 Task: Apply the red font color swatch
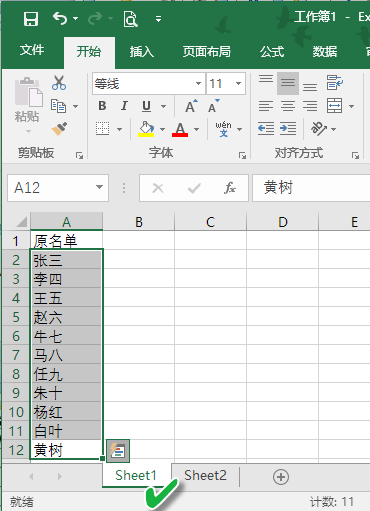pyautogui.click(x=180, y=129)
